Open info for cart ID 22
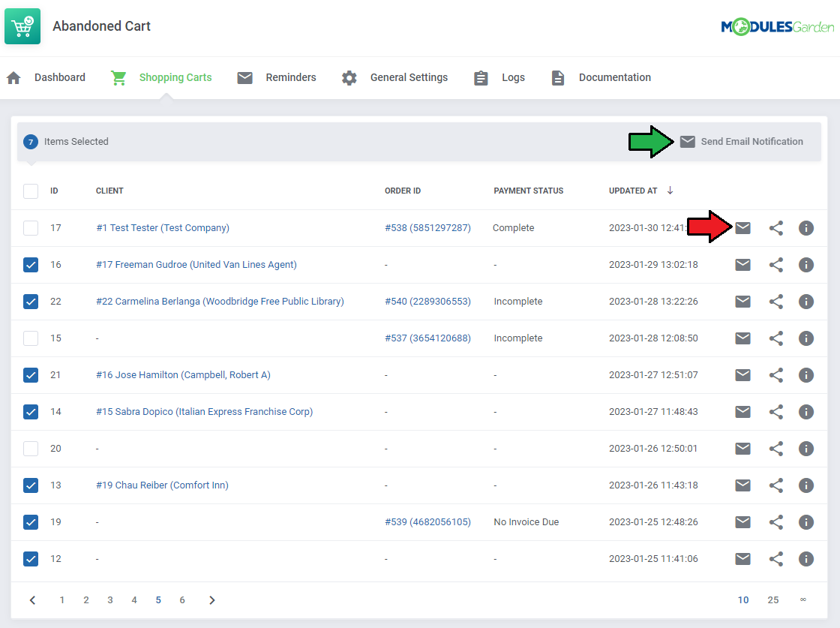The width and height of the screenshot is (840, 628). [x=806, y=302]
